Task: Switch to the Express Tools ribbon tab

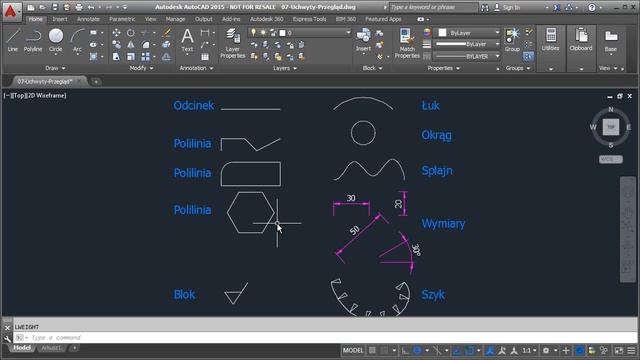Action: [309, 19]
